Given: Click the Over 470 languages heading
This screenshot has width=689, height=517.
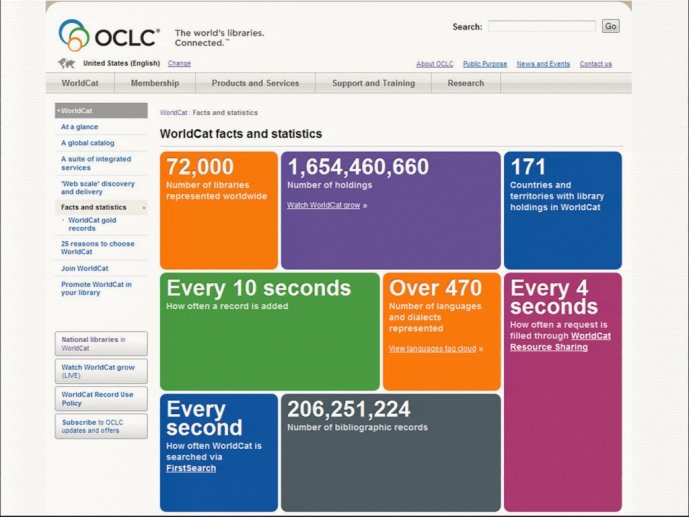Looking at the screenshot, I should pyautogui.click(x=435, y=288).
